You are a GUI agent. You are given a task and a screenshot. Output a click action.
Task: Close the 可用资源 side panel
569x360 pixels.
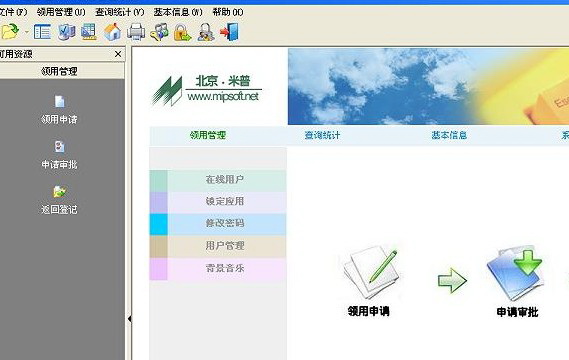118,54
